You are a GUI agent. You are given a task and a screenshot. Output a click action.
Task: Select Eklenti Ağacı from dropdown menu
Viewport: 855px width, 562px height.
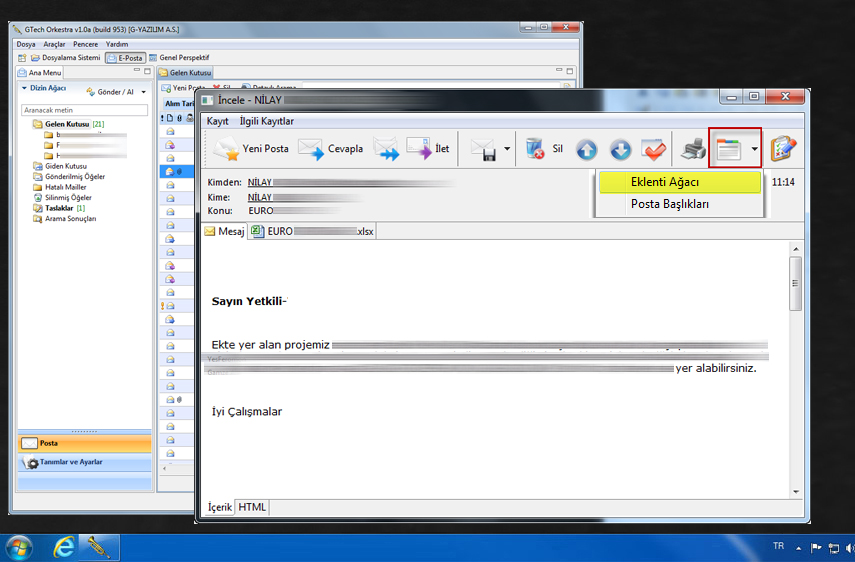[x=680, y=182]
